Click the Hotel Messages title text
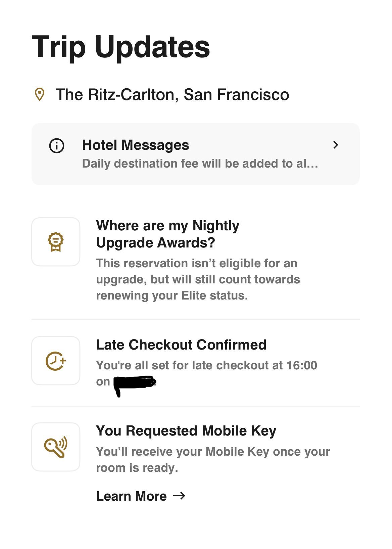This screenshot has width=392, height=549. coord(136,145)
